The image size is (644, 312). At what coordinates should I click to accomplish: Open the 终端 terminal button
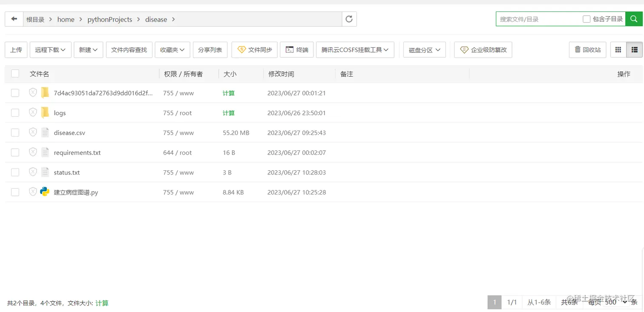(297, 50)
